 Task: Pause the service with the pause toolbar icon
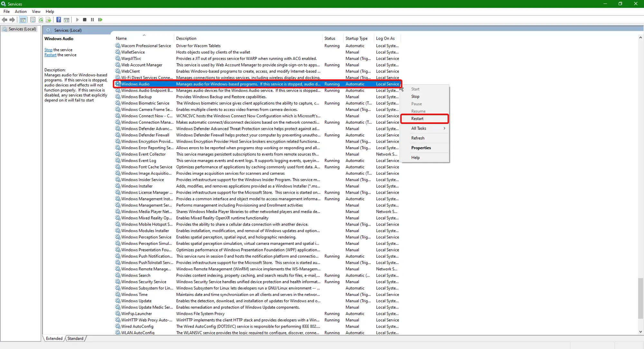(92, 20)
